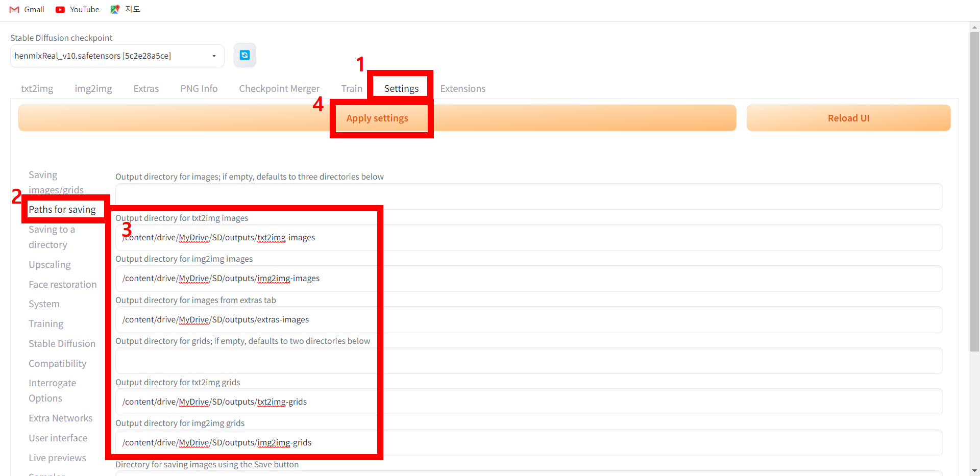The height and width of the screenshot is (476, 980).
Task: Open the 지도 maps bookmark
Action: click(x=125, y=9)
